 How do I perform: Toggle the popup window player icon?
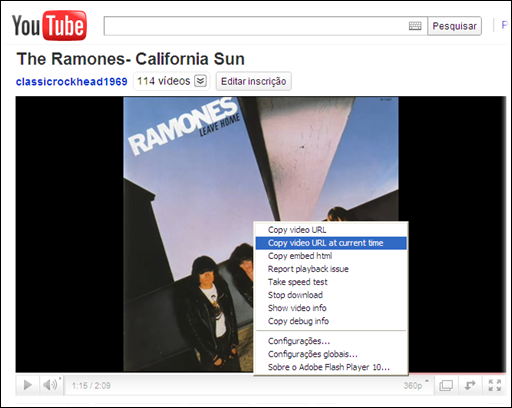(446, 385)
